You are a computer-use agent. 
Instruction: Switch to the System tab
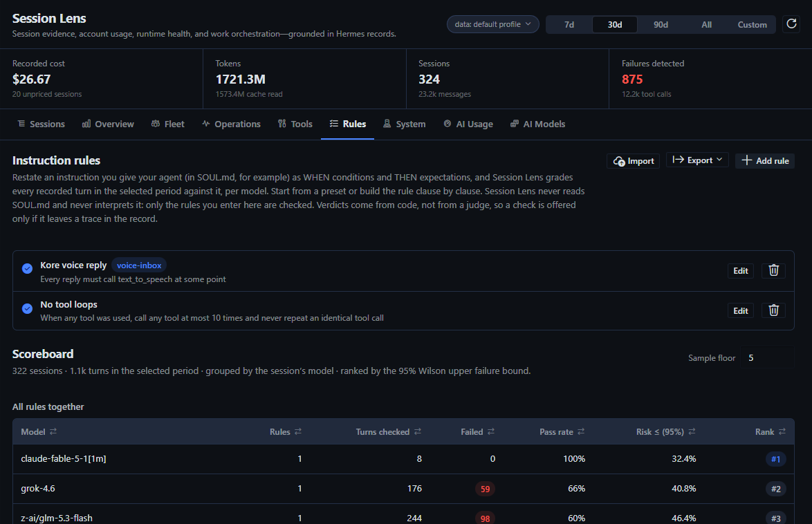coord(405,124)
